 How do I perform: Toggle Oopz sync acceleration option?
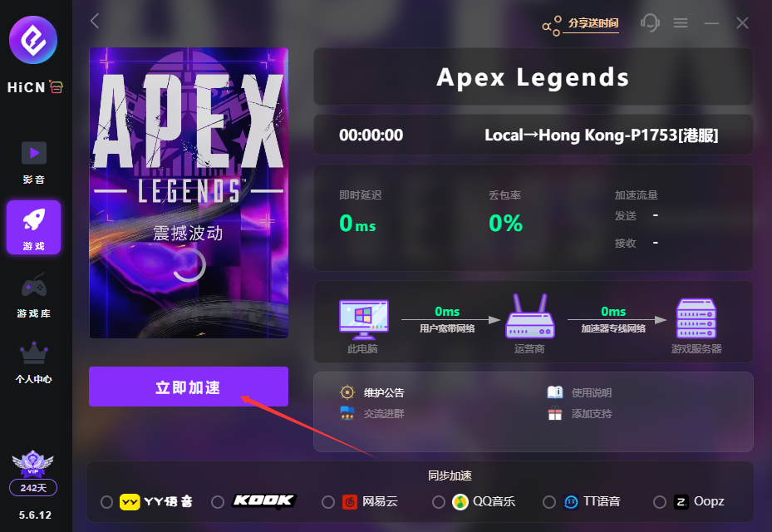[659, 502]
